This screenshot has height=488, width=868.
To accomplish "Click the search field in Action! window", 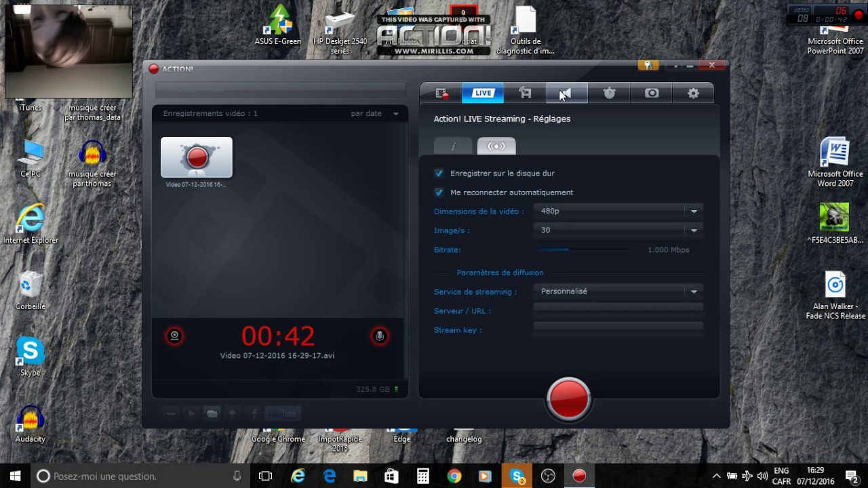I will pyautogui.click(x=280, y=90).
